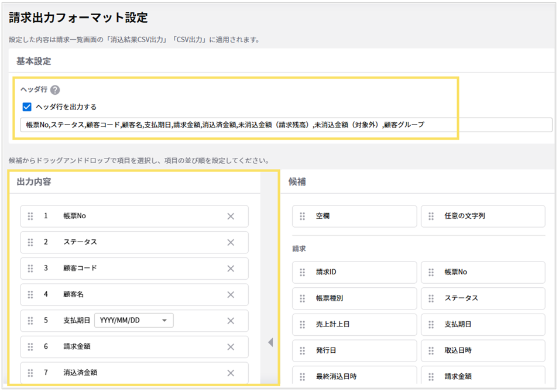This screenshot has width=559, height=392.
Task: Remove 顧客名 from output contents
Action: [231, 295]
